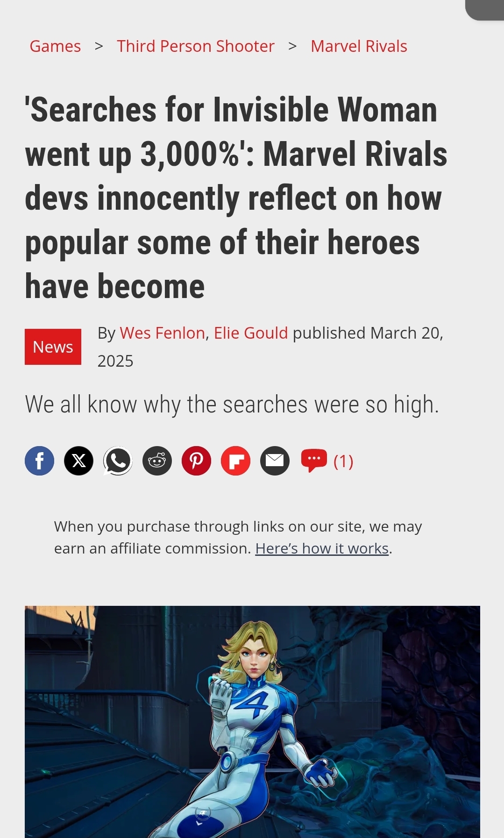Image resolution: width=504 pixels, height=838 pixels.
Task: Open comments speech bubble icon
Action: pyautogui.click(x=314, y=461)
